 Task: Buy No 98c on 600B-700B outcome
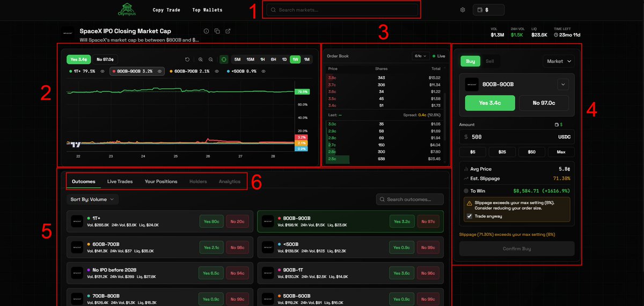(238, 248)
